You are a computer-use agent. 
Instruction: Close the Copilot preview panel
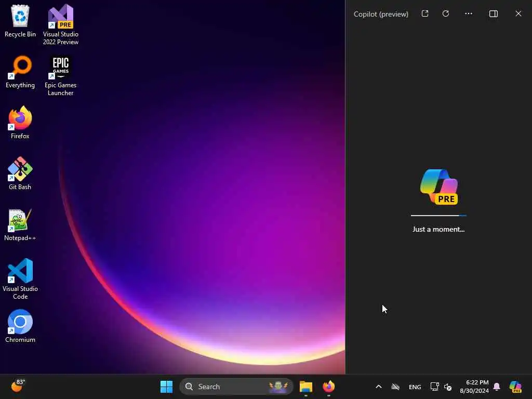[518, 14]
